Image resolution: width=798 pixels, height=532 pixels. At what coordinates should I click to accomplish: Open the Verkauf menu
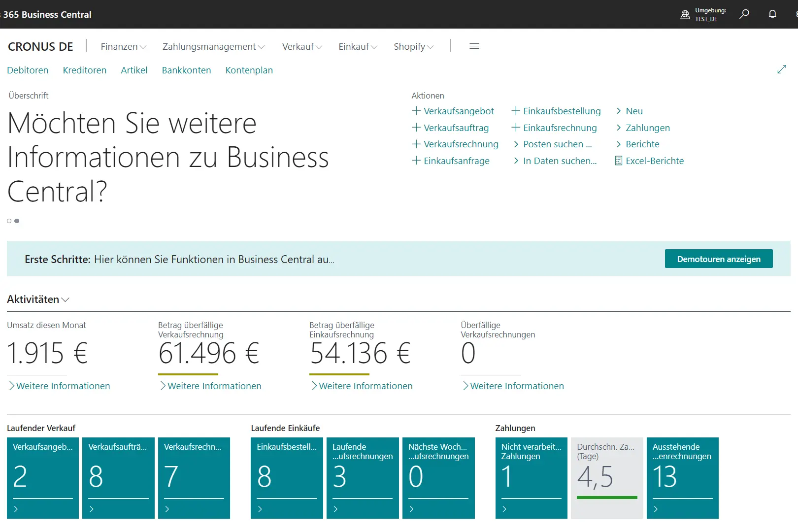tap(301, 46)
